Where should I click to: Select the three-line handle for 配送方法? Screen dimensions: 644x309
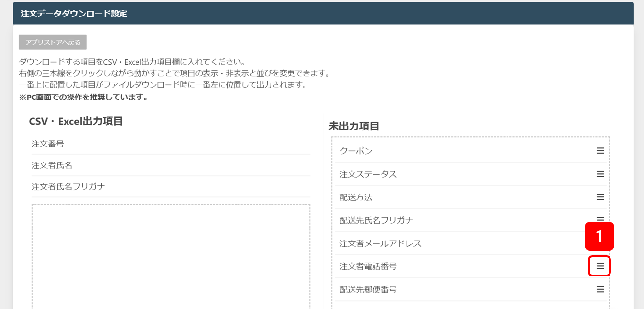click(x=600, y=197)
